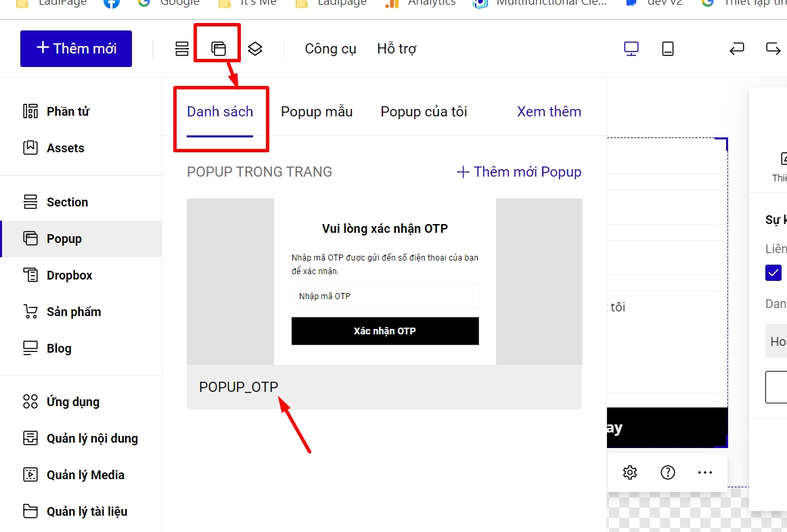Open Dropbox in left sidebar
Image resolution: width=787 pixels, height=532 pixels.
point(69,275)
